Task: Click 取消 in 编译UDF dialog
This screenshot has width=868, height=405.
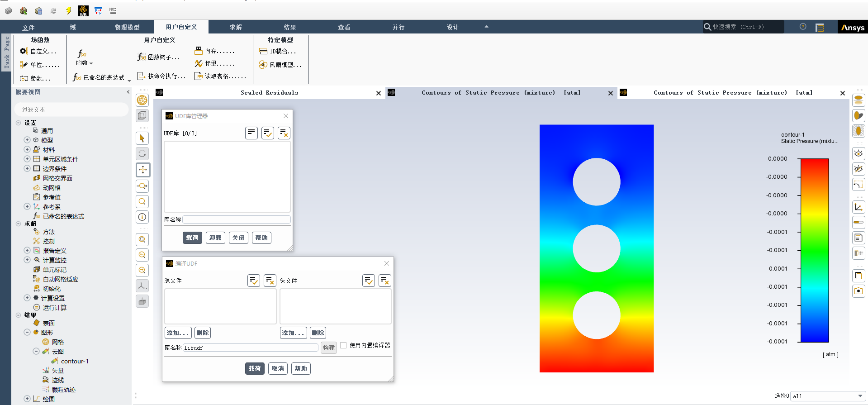Action: [x=278, y=368]
